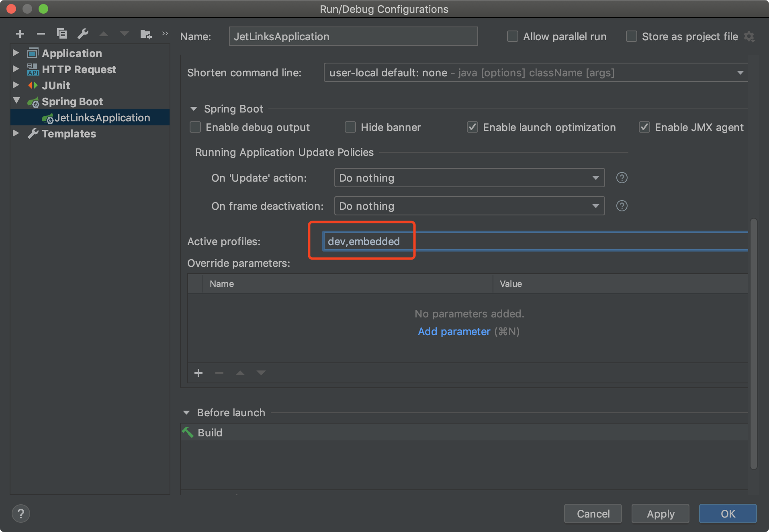The image size is (769, 532).
Task: Copy the configuration using the duplicate icon
Action: point(62,33)
